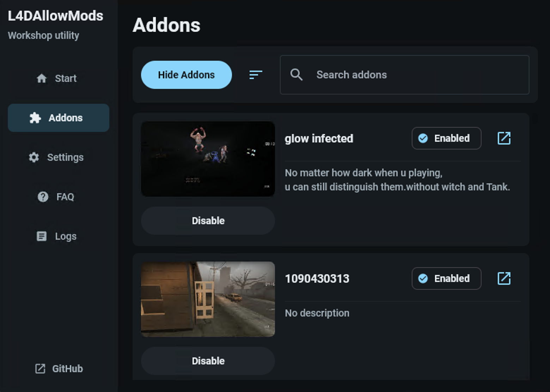Image resolution: width=550 pixels, height=392 pixels.
Task: Click the Addons page heading
Action: pos(166,25)
